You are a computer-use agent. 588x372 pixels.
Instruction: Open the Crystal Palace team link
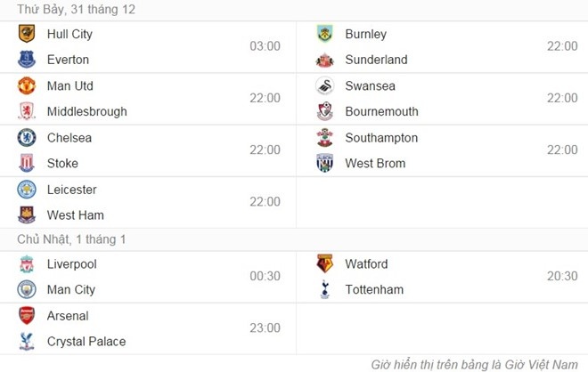[x=86, y=342]
